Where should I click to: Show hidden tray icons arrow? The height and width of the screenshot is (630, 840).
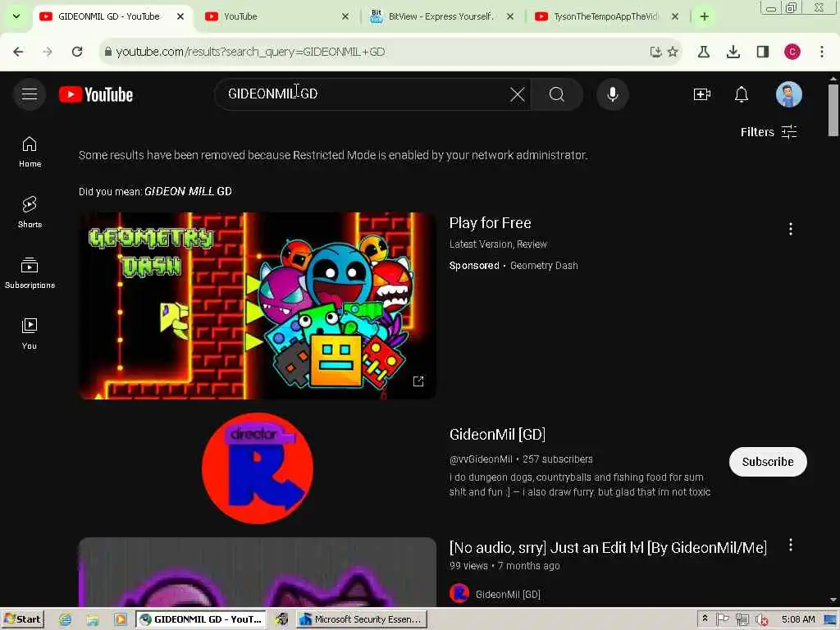[x=705, y=619]
